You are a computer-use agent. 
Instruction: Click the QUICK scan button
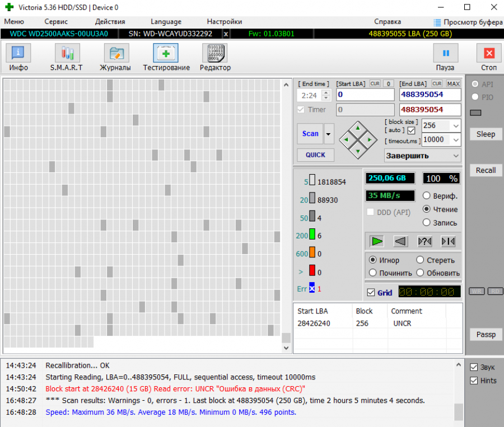pyautogui.click(x=315, y=155)
